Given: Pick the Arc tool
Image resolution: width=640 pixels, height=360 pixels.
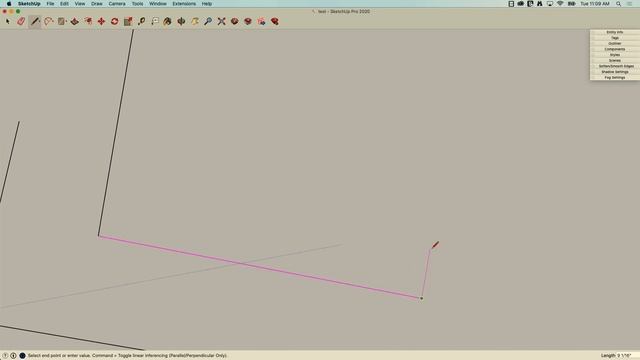Looking at the screenshot, I should (x=49, y=21).
